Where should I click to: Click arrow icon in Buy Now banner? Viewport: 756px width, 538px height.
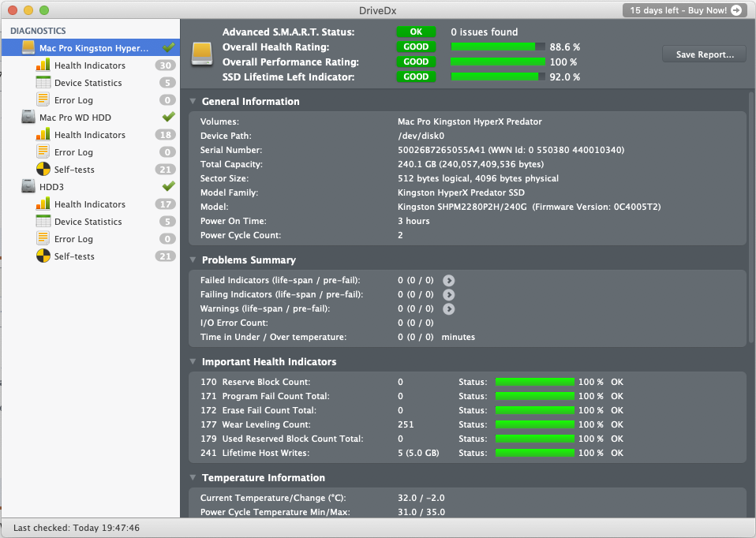point(736,10)
